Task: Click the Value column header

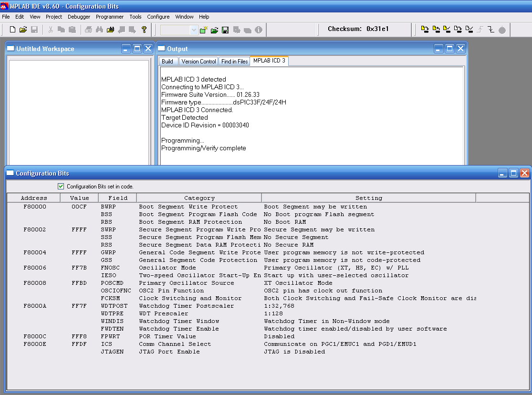Action: tap(79, 198)
